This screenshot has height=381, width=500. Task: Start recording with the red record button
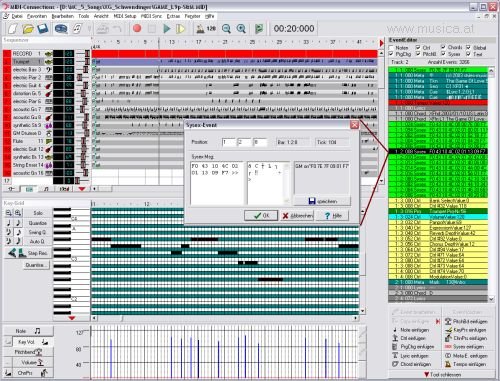[x=137, y=29]
